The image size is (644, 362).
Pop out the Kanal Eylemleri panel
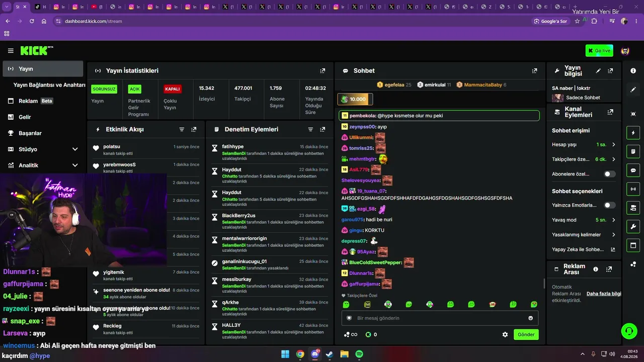click(610, 112)
